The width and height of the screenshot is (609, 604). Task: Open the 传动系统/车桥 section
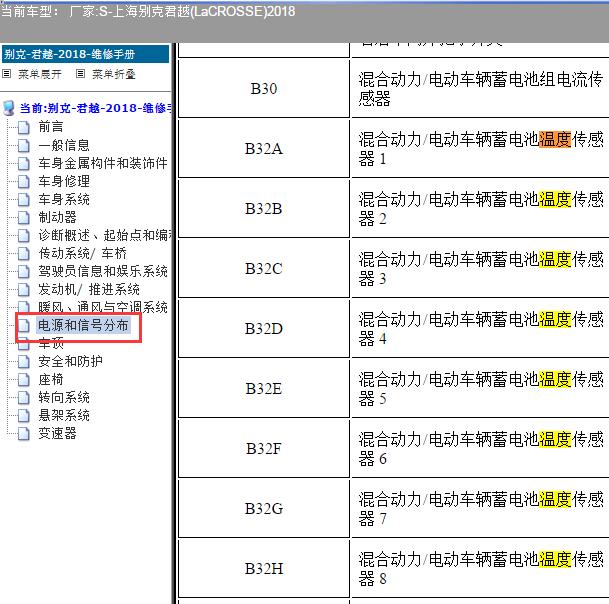[82, 253]
